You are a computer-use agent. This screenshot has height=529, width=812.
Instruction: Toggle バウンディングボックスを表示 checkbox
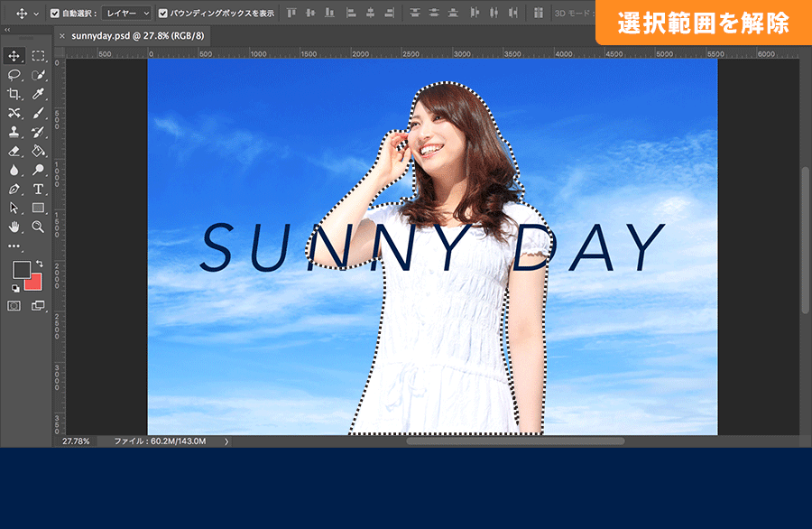pyautogui.click(x=163, y=14)
